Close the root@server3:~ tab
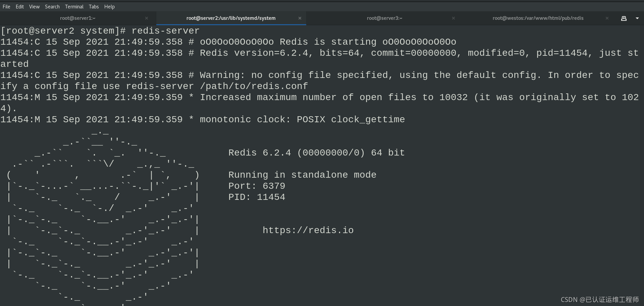 [x=453, y=18]
